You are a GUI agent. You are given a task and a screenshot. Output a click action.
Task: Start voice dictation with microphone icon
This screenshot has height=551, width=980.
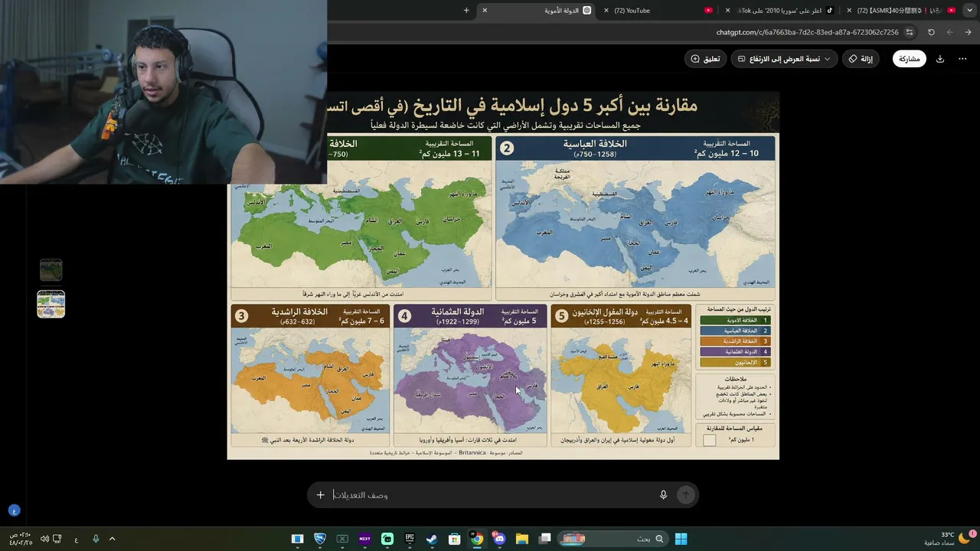coord(663,495)
